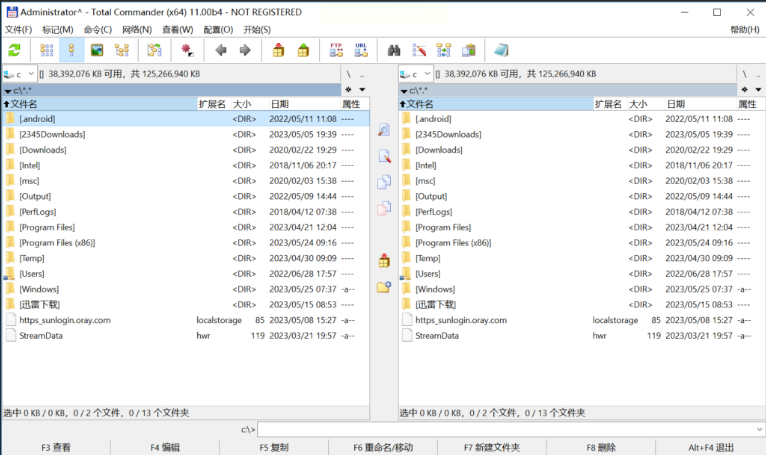Open file search binoculars icon
The height and width of the screenshot is (455, 766).
coord(394,50)
